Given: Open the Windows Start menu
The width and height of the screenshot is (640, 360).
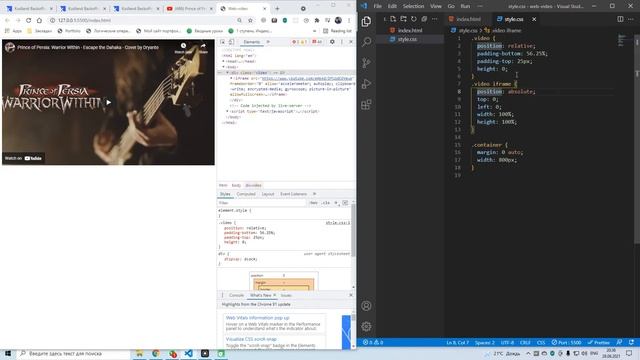Looking at the screenshot, I should [8, 353].
